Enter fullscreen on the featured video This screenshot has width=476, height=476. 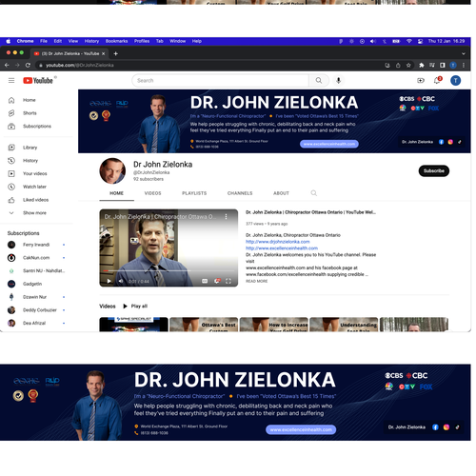click(x=228, y=281)
